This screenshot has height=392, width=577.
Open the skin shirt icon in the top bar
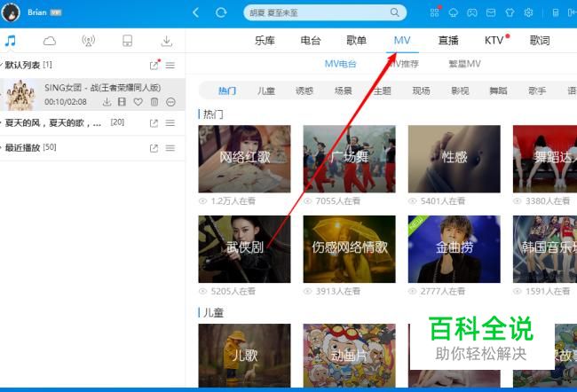[510, 13]
